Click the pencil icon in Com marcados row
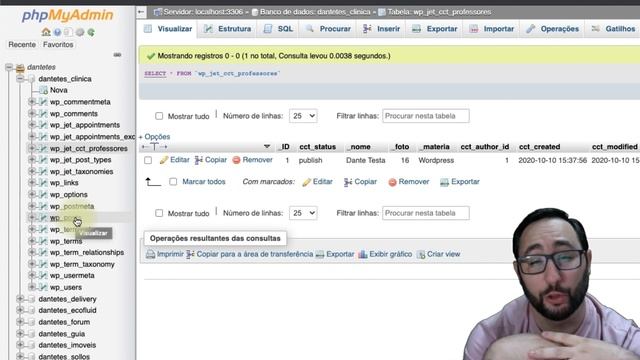Screen dimensions: 640x360 (306, 182)
